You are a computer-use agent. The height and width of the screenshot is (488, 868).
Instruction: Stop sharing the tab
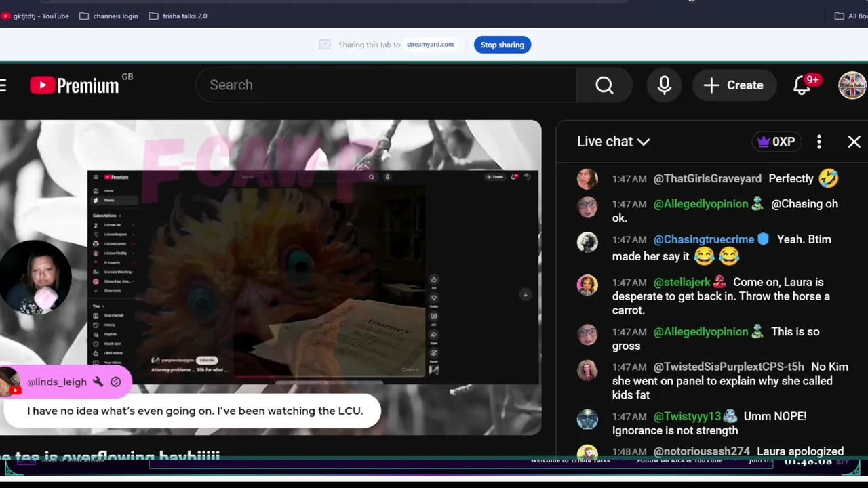click(x=502, y=45)
